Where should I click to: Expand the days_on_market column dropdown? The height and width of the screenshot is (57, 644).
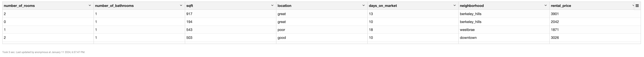(455, 5)
